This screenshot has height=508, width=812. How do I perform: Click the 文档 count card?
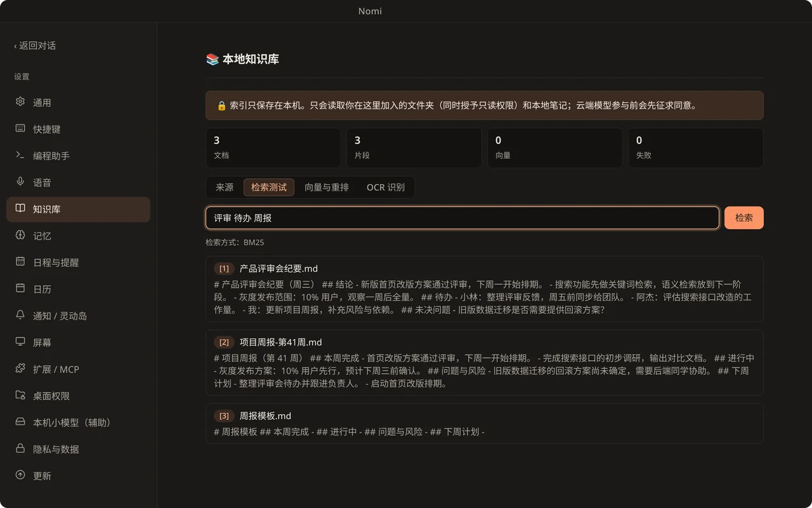pos(273,148)
